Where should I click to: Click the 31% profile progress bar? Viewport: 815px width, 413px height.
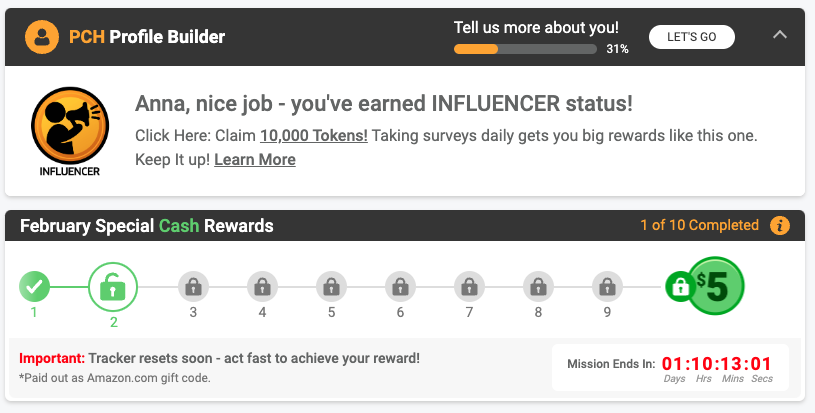(526, 48)
